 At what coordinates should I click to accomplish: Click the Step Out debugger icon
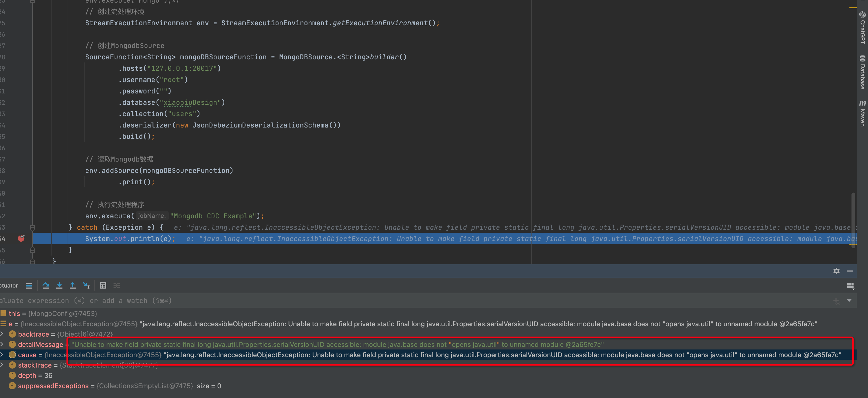tap(73, 285)
